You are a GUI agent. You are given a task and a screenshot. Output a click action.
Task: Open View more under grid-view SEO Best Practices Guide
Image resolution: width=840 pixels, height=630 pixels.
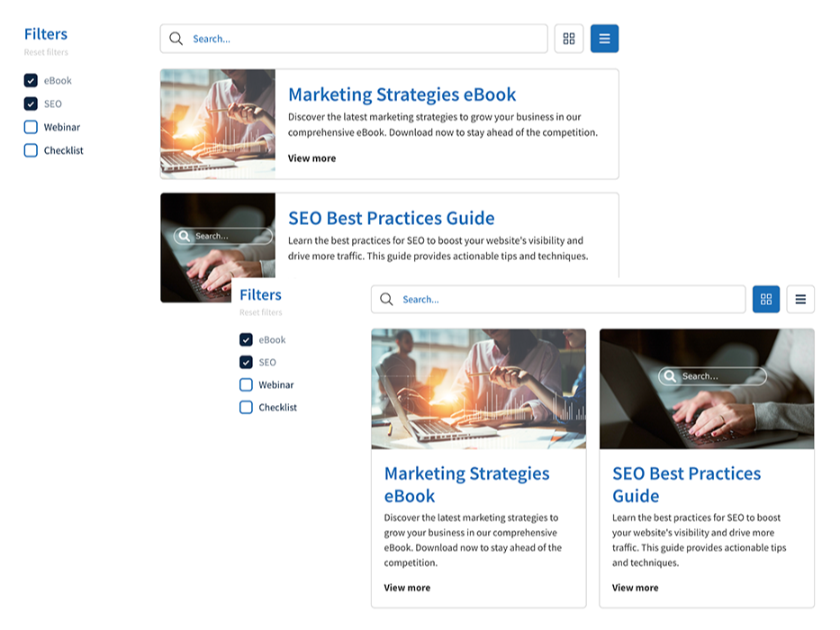635,588
